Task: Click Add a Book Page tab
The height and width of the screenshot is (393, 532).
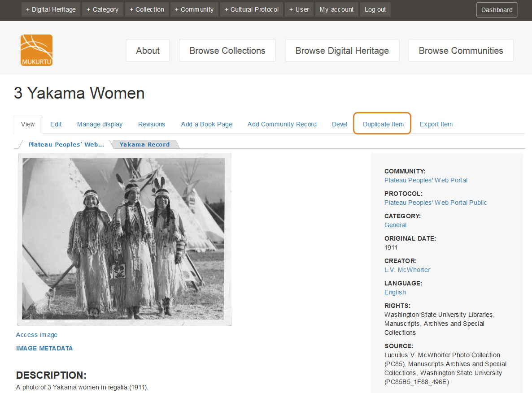Action: 207,124
